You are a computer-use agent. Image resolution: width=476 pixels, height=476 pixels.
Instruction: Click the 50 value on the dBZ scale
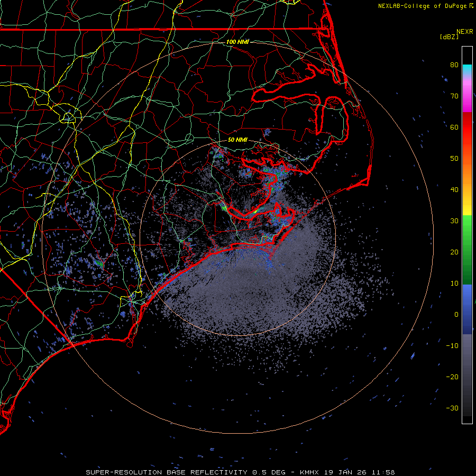click(454, 159)
